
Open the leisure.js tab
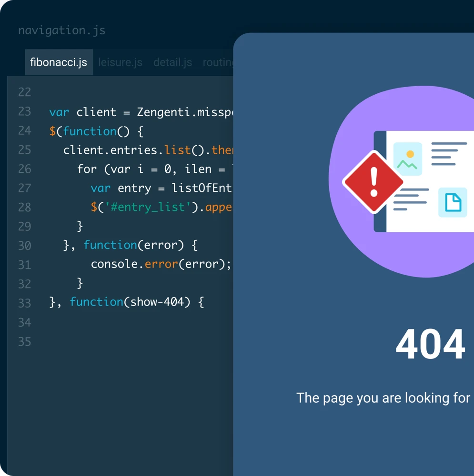[x=120, y=62]
